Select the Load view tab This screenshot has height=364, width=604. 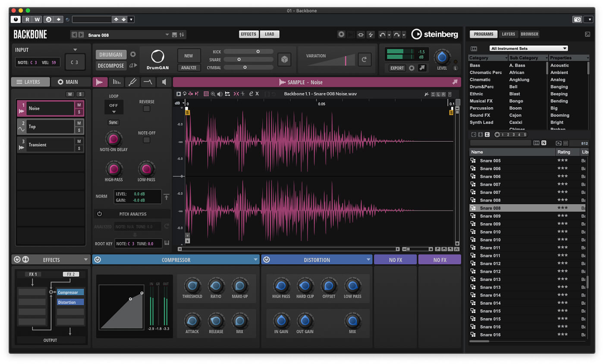(x=269, y=34)
